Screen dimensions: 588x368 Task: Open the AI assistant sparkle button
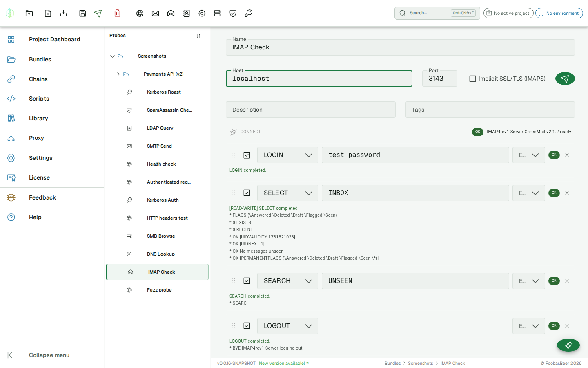pos(568,345)
